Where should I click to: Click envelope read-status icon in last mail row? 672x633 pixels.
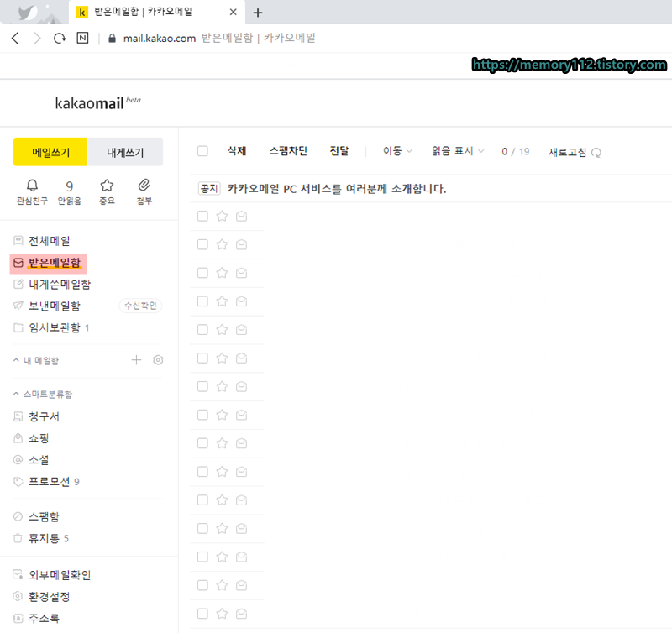tap(242, 614)
